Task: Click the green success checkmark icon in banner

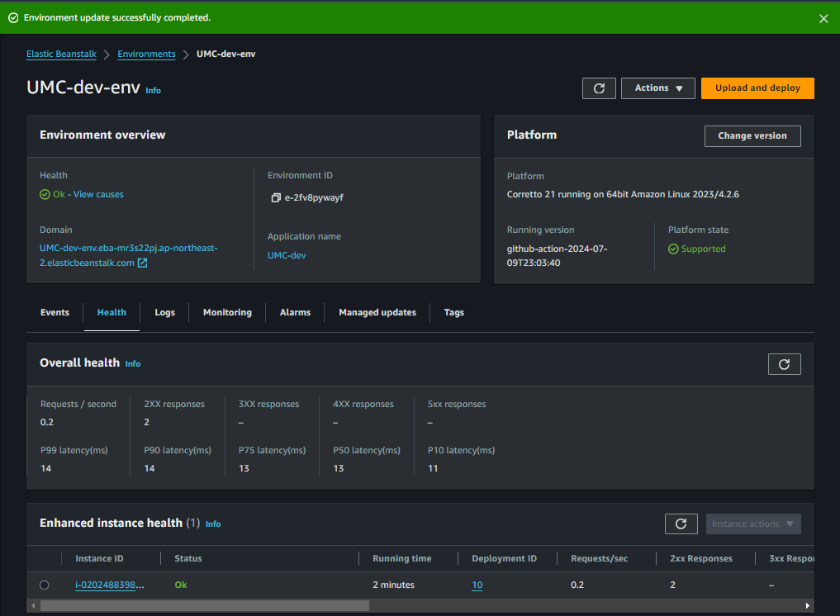Action: click(13, 18)
